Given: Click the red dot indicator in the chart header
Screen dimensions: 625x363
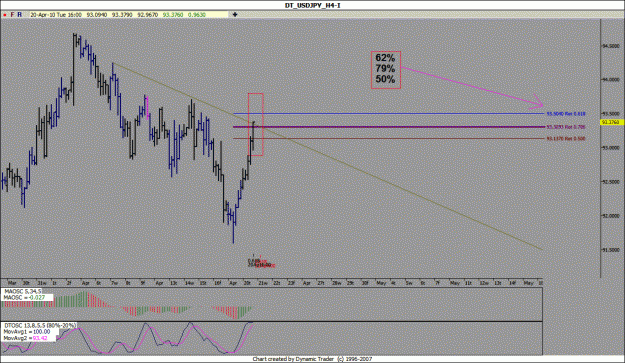Looking at the screenshot, I should tap(5, 15).
